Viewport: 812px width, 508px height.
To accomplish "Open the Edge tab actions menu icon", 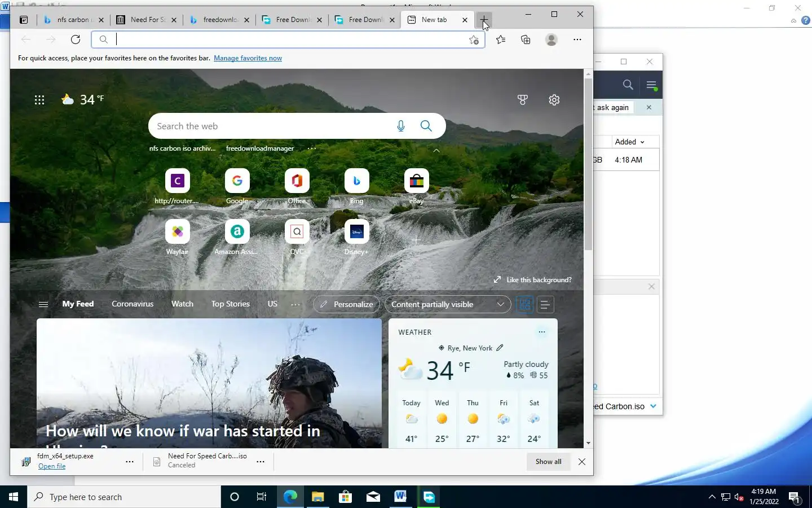I will (24, 20).
